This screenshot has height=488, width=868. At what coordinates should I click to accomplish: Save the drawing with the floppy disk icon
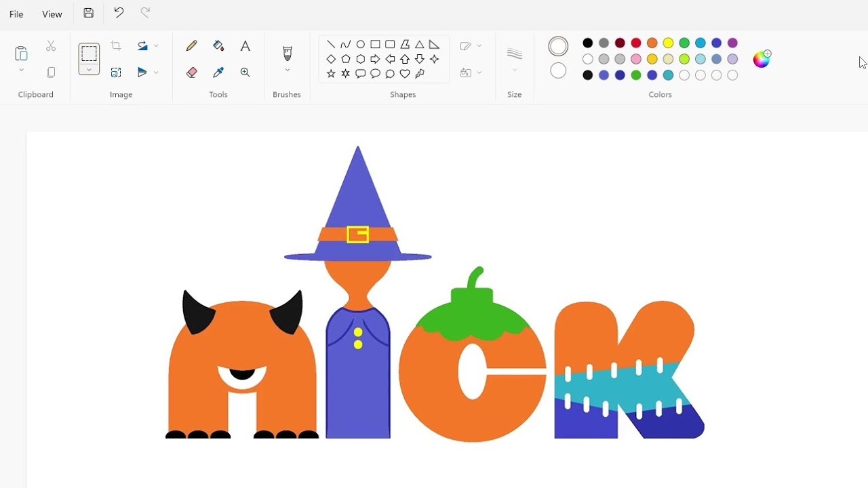(88, 13)
